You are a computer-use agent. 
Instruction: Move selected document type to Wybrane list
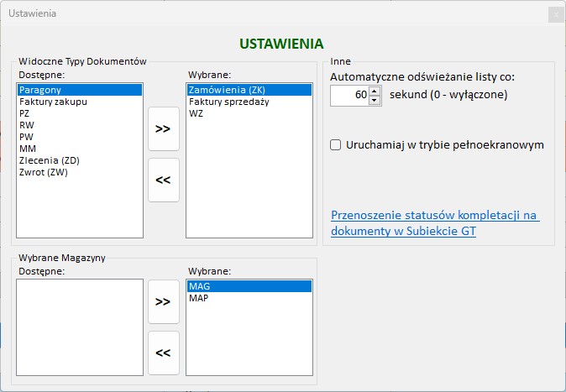(x=163, y=129)
